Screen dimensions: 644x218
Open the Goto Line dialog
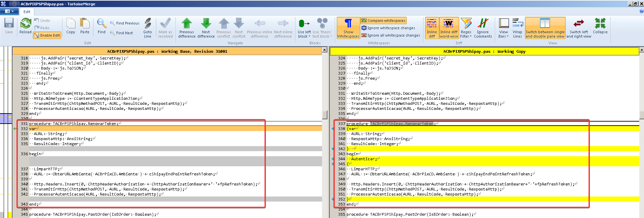coord(148,28)
